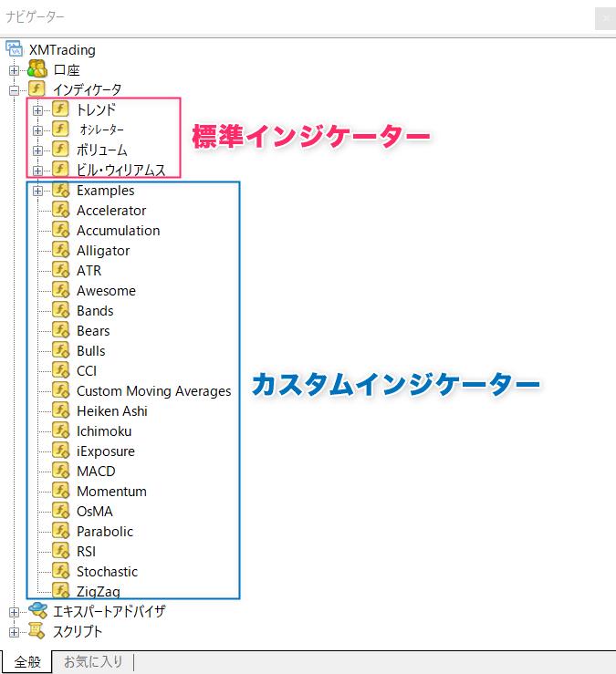Click the Examples folder icon
Screen dimensions: 616x674
[x=60, y=190]
